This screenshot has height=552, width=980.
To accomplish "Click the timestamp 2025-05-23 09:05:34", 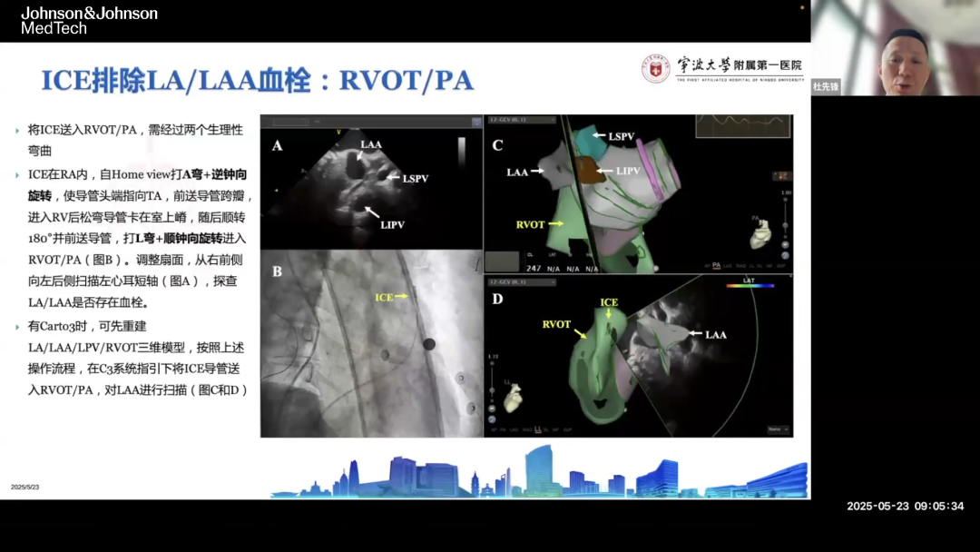I will [905, 507].
